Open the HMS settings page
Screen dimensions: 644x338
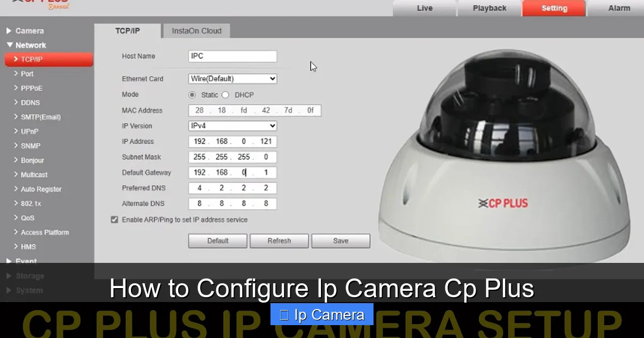28,247
